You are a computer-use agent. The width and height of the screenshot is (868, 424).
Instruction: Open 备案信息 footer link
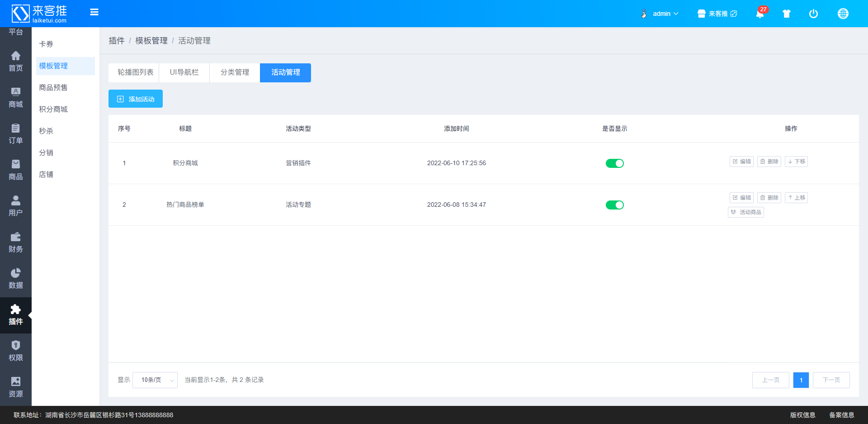click(x=841, y=415)
